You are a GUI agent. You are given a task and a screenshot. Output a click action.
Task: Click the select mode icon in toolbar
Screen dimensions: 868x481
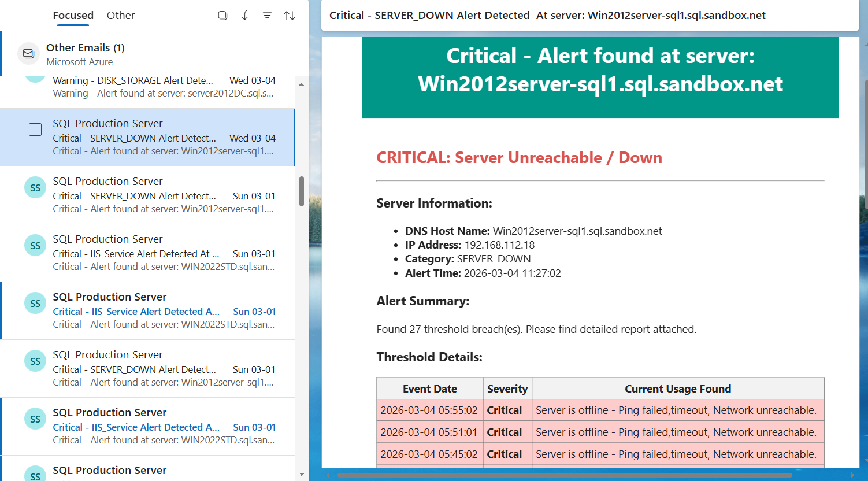pyautogui.click(x=222, y=16)
